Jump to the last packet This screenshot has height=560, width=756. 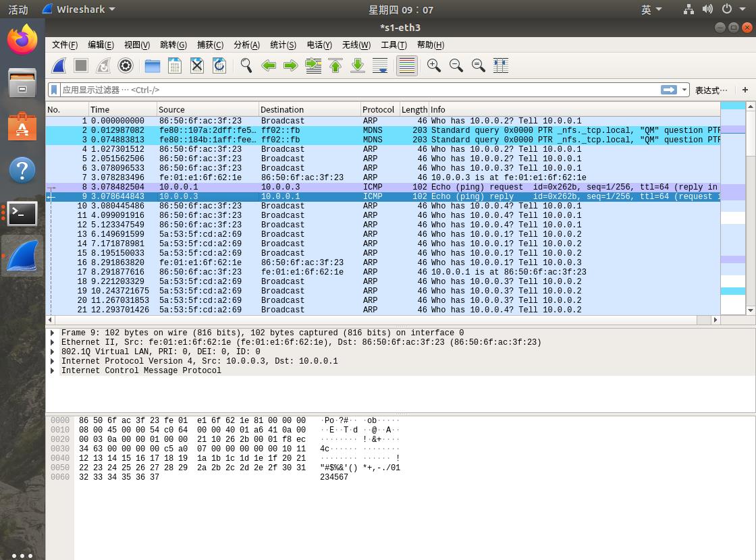click(358, 65)
